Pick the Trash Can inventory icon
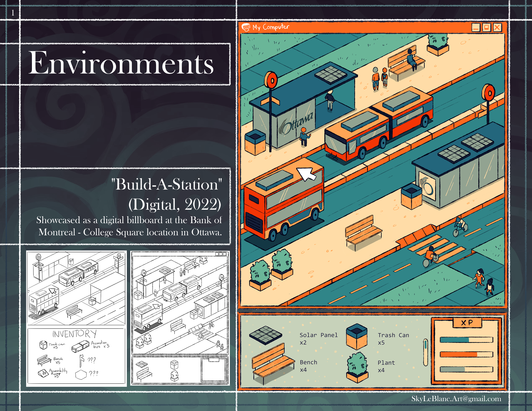This screenshot has height=411, width=532. pyautogui.click(x=356, y=337)
